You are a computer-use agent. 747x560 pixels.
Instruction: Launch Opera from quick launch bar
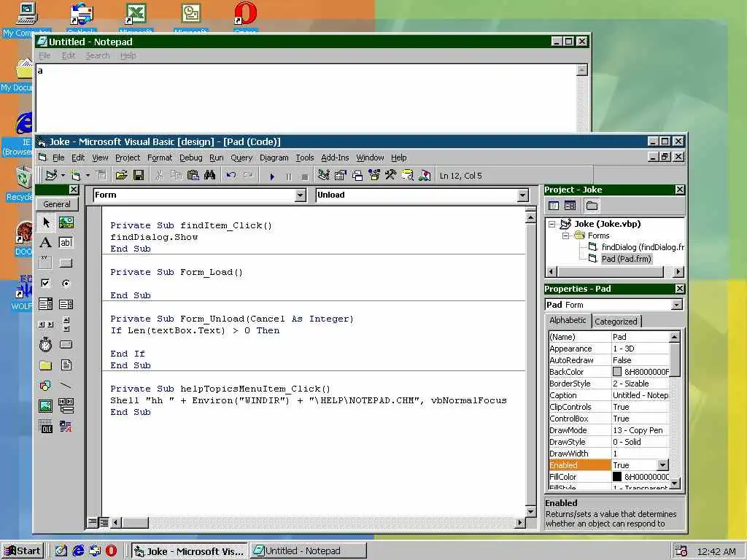(111, 551)
